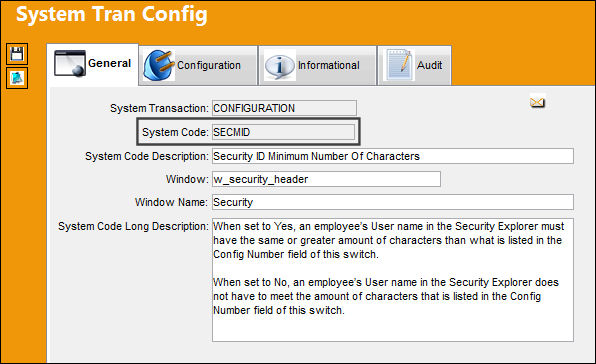Image resolution: width=596 pixels, height=364 pixels.
Task: Click inside System Code Long Description text area
Action: coord(393,280)
